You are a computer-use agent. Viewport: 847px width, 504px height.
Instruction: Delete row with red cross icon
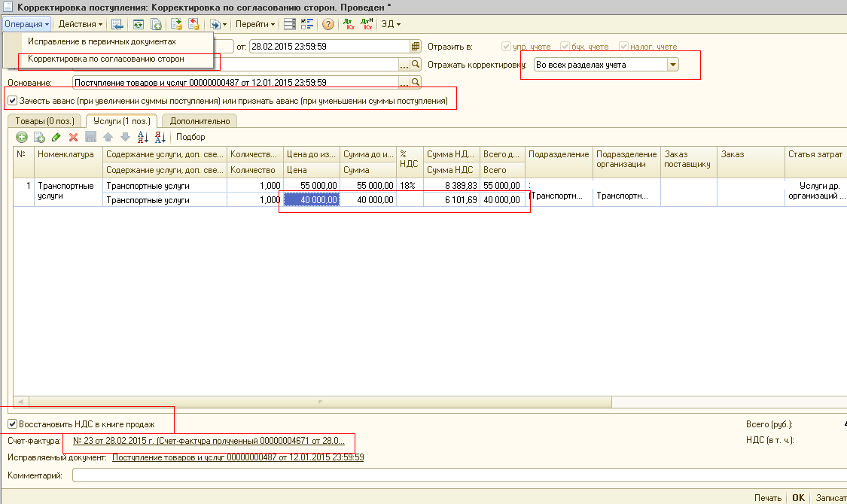pos(74,137)
